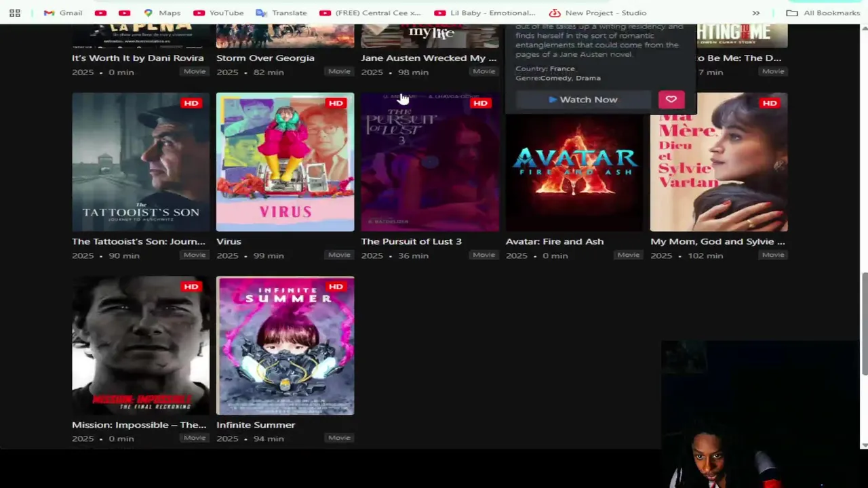Image resolution: width=868 pixels, height=488 pixels.
Task: Open My Mom, God and Sylvie poster
Action: coord(719,162)
